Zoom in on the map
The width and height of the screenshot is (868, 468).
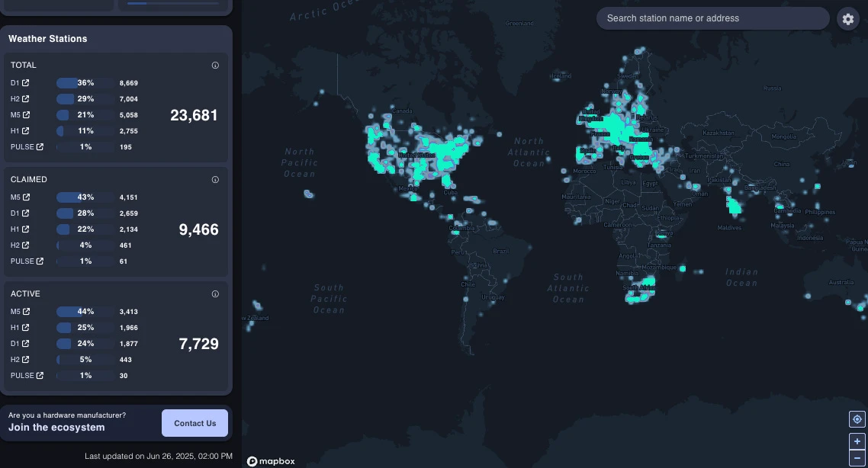(x=857, y=441)
